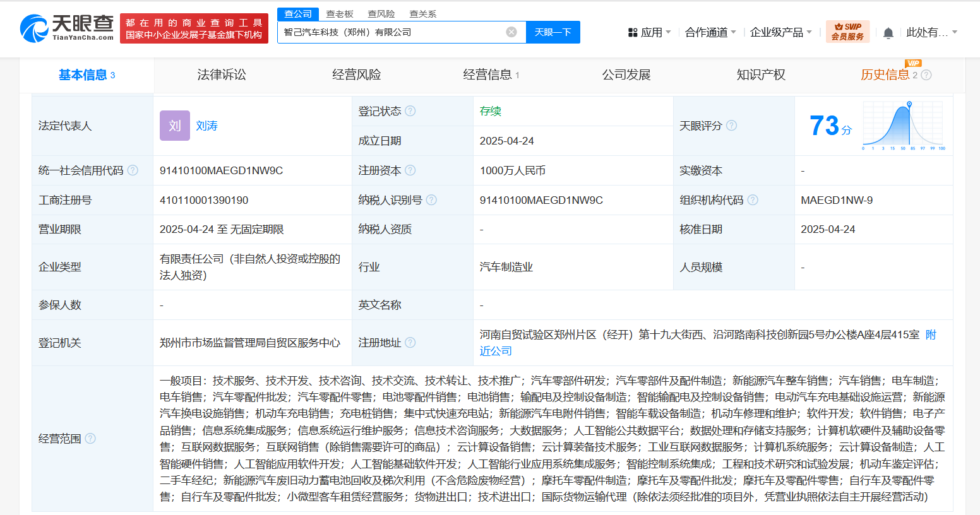Click help icon next to 登记状态

pos(410,111)
